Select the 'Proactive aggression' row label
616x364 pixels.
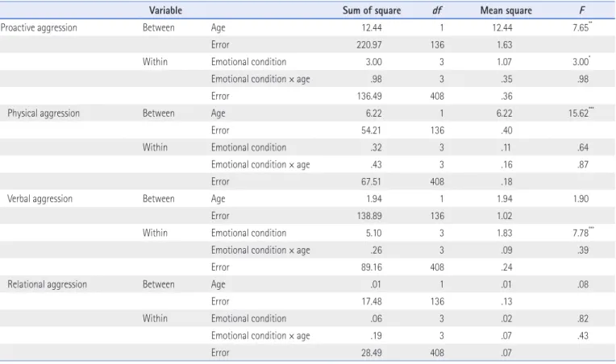click(x=39, y=28)
